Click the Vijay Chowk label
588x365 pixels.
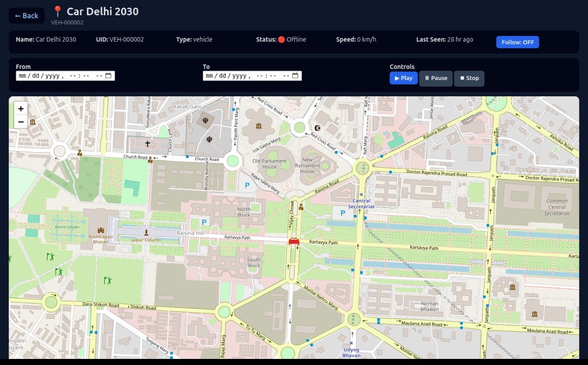(291, 213)
